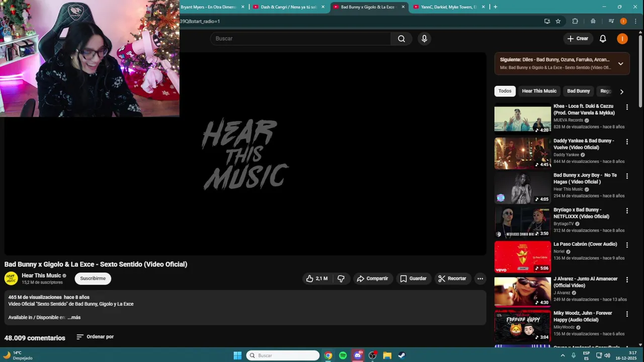Open options for La Paso Cabrón video

pyautogui.click(x=627, y=245)
